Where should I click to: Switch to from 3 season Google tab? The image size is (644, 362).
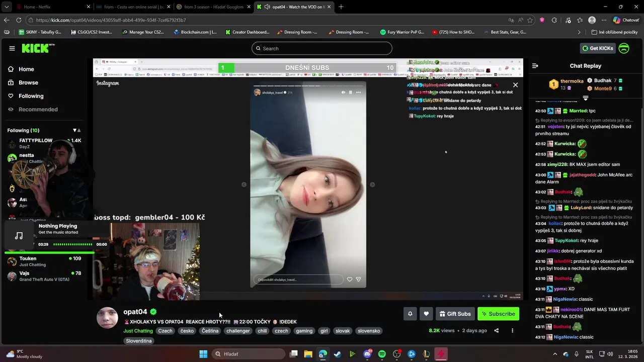214,7
